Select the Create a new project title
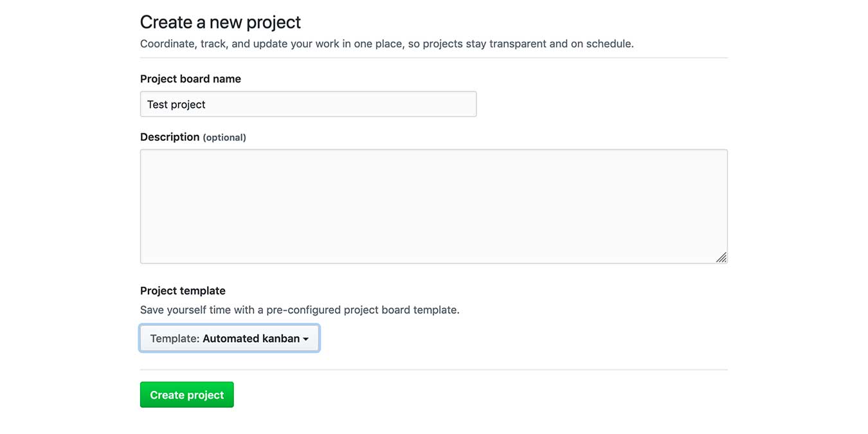Screen dimensions: 868x434 coord(221,21)
